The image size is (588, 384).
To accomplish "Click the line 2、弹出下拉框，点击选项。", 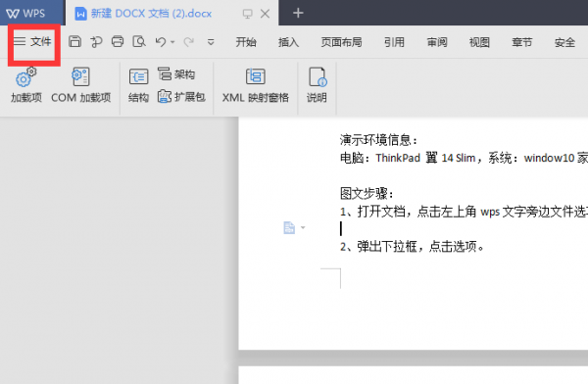I will (x=413, y=247).
